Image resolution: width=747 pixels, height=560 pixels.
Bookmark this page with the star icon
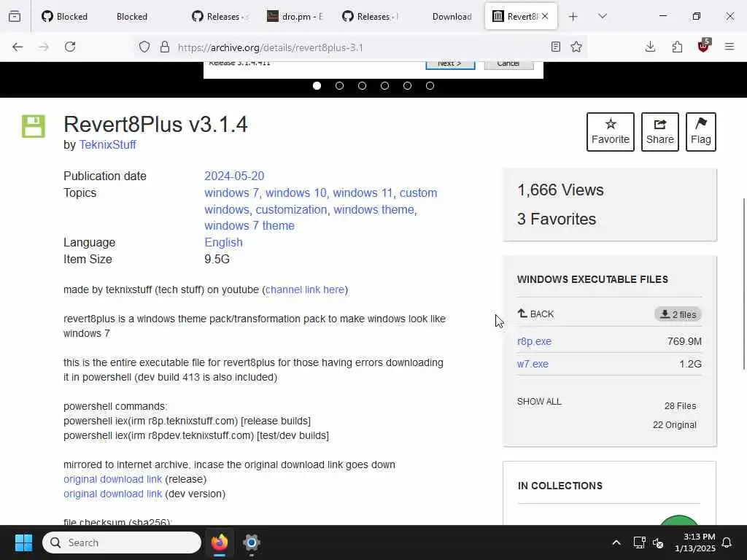(576, 47)
